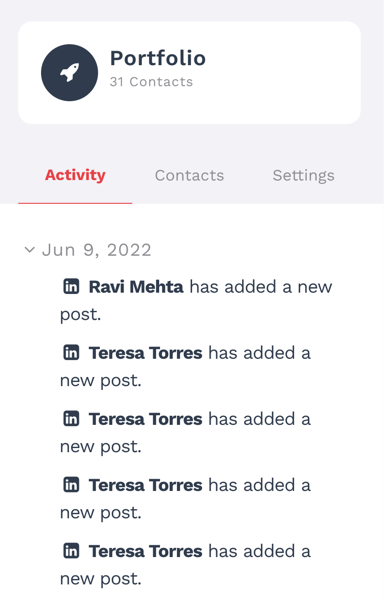Open the Contacts tab
This screenshot has width=384, height=599.
pos(190,175)
